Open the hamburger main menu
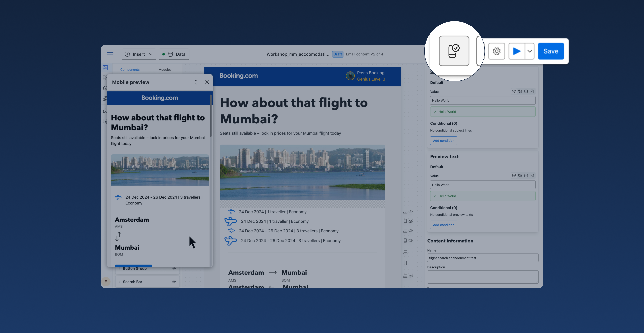Image resolution: width=644 pixels, height=333 pixels. pos(110,54)
